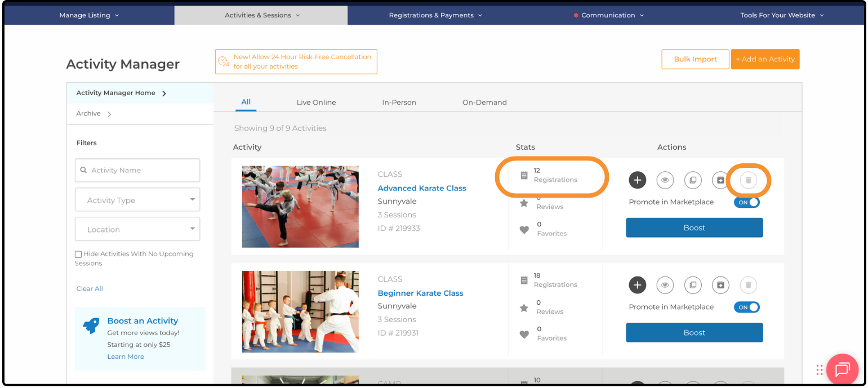This screenshot has height=388, width=868.
Task: Open the chat support bubble
Action: tap(842, 369)
